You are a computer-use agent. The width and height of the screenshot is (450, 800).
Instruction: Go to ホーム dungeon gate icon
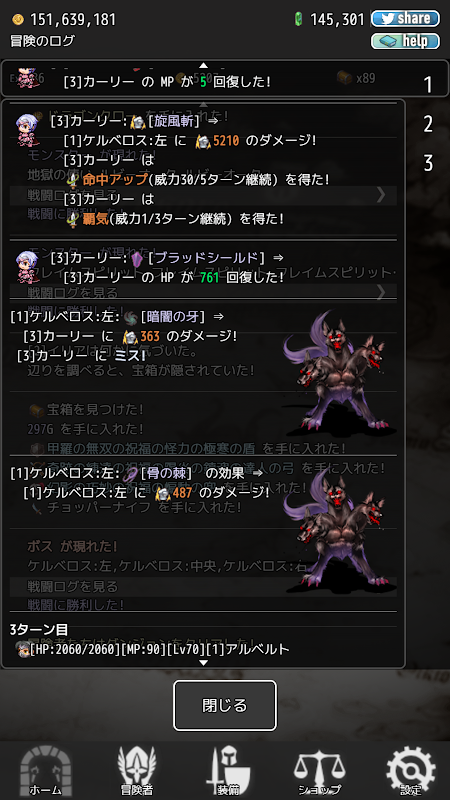[x=45, y=771]
